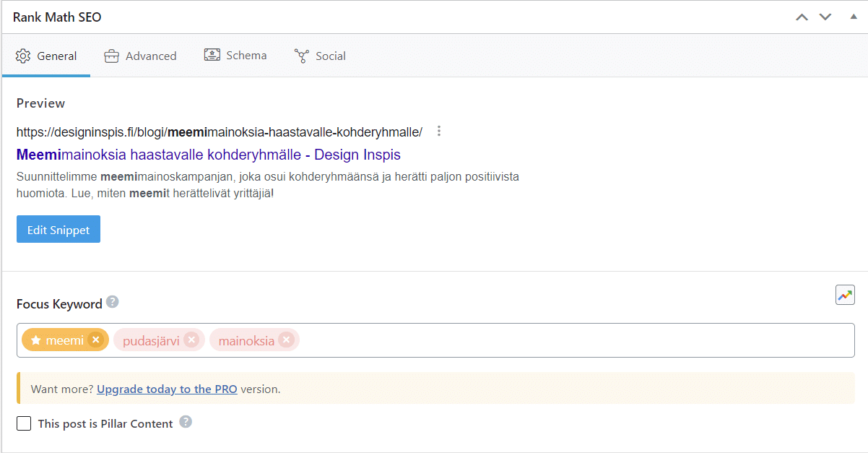Remove the meemi keyword tag
868x453 pixels.
pos(96,340)
